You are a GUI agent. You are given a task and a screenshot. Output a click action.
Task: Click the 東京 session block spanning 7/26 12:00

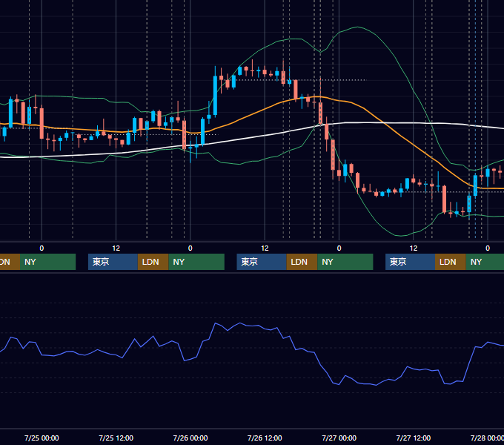(262, 262)
